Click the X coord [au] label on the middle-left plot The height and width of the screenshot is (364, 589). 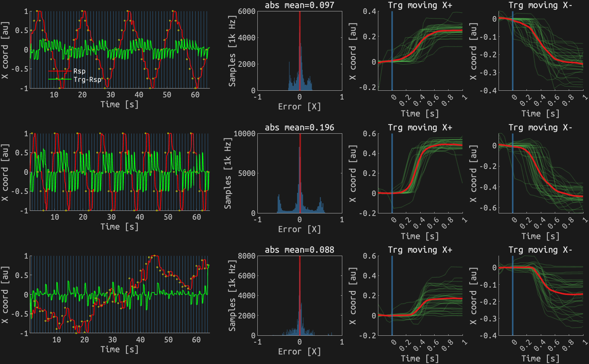coord(6,171)
